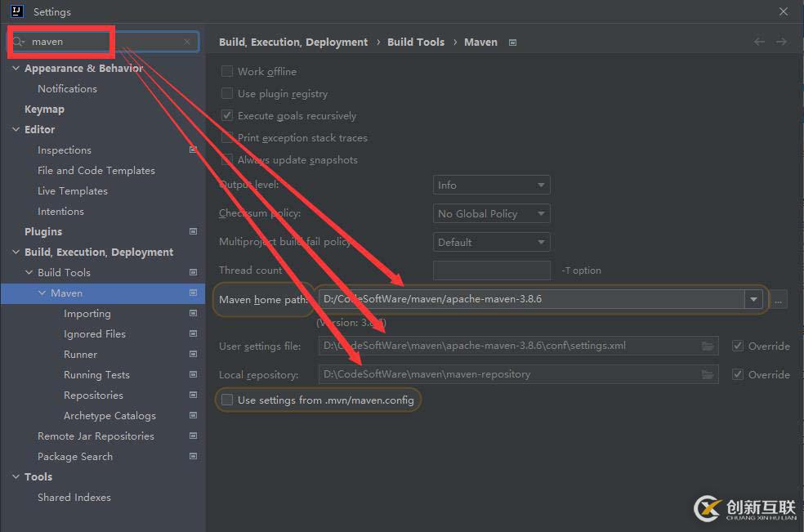Image resolution: width=804 pixels, height=532 pixels.
Task: Click project-level icon beside Plugins
Action: pos(193,232)
